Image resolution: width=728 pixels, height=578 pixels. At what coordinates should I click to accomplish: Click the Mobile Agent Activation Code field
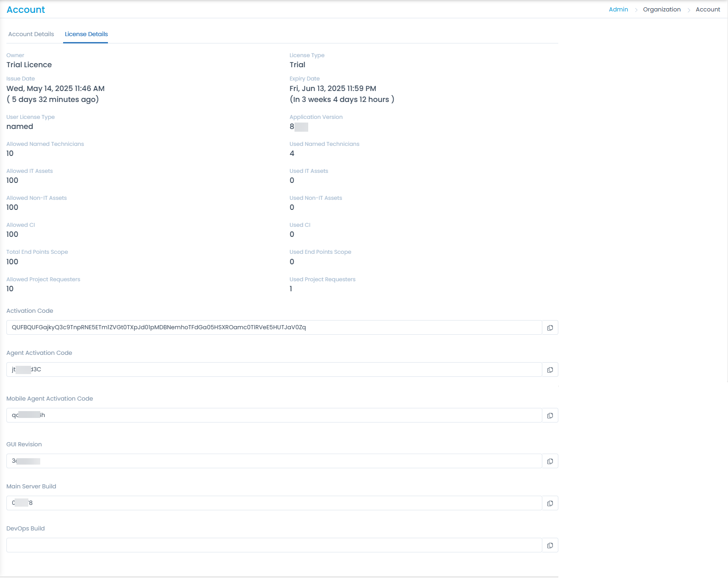[x=274, y=415]
